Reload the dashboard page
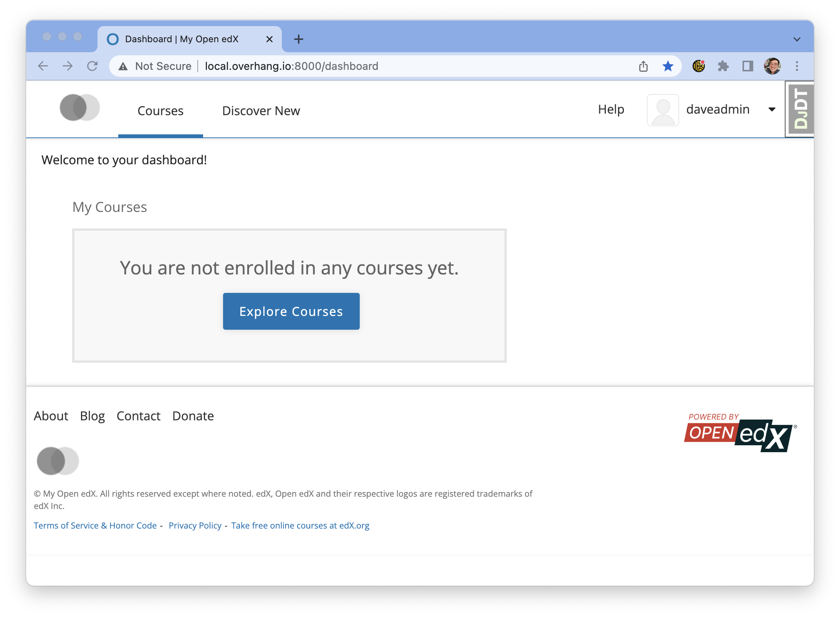 [x=92, y=66]
